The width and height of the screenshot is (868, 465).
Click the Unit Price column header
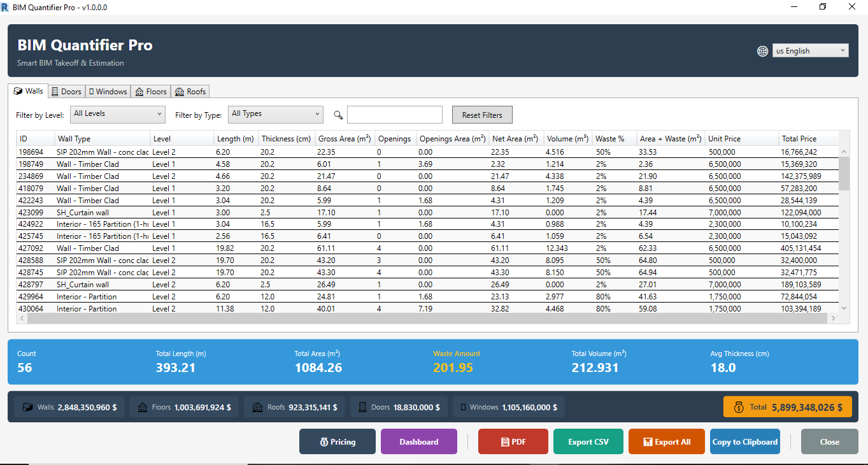(x=741, y=139)
